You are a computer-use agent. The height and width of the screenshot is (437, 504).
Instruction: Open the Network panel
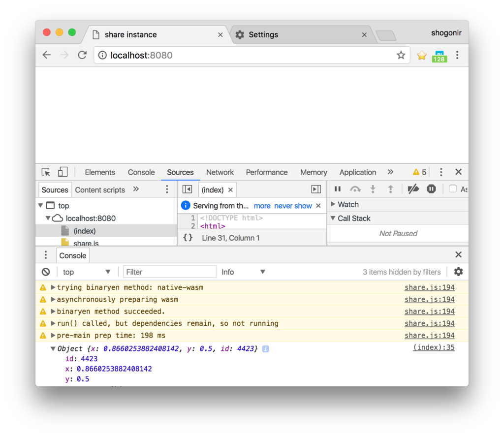(220, 172)
